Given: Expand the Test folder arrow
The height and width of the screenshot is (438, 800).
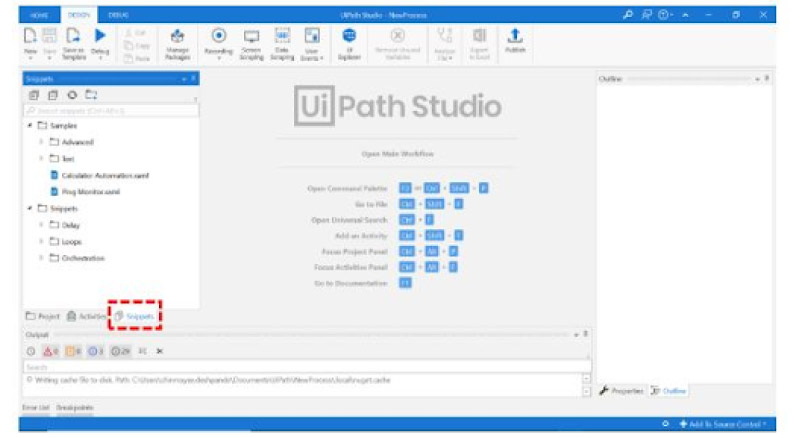Looking at the screenshot, I should click(41, 159).
